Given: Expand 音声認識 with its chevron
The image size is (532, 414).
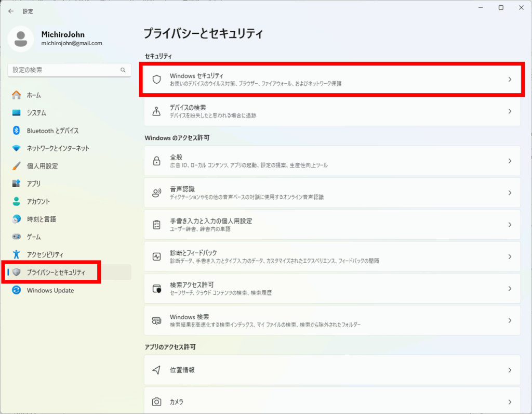Looking at the screenshot, I should tap(510, 193).
